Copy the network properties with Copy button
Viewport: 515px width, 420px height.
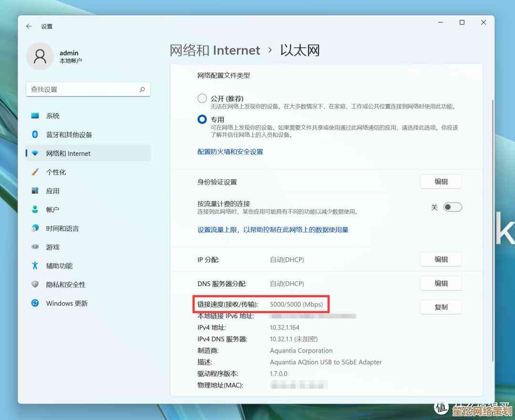click(441, 307)
